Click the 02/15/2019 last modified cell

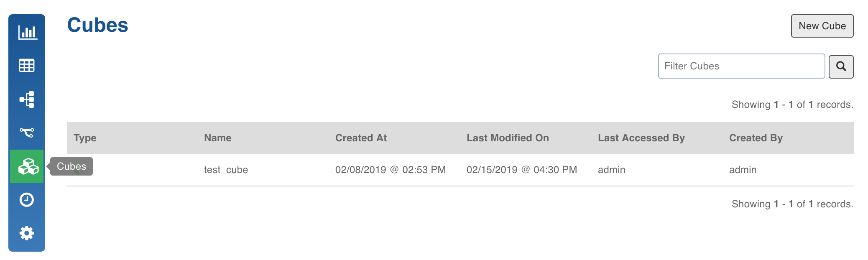point(521,170)
